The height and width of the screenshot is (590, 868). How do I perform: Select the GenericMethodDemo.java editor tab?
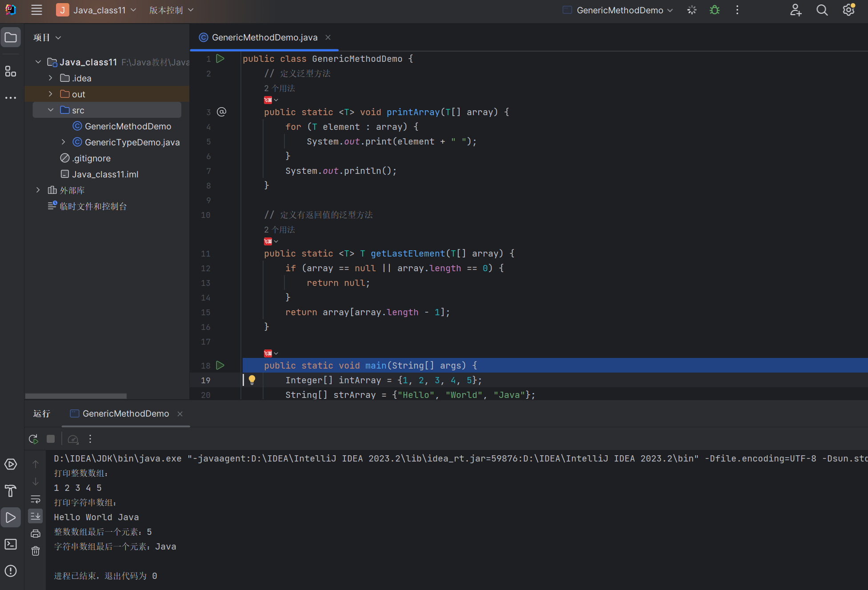pyautogui.click(x=264, y=37)
